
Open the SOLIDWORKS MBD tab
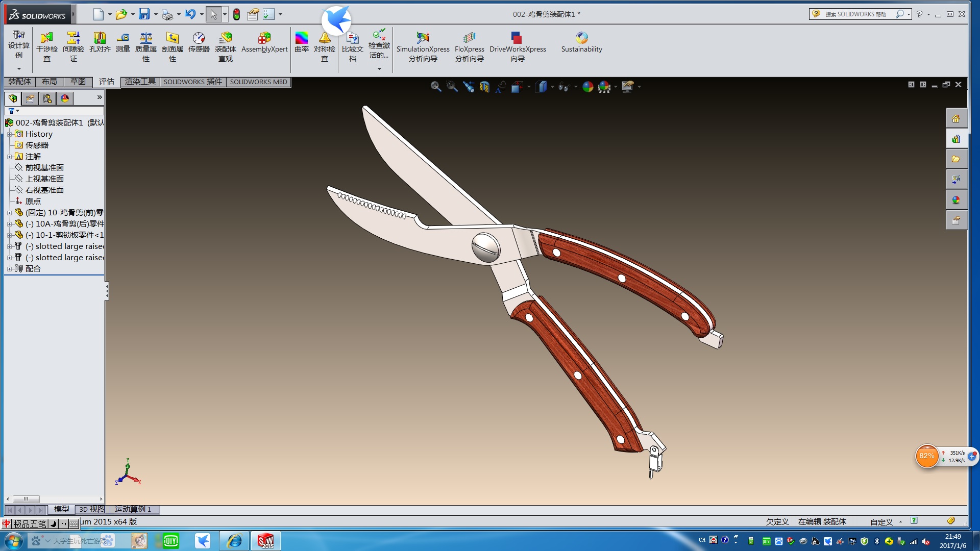[x=258, y=82]
